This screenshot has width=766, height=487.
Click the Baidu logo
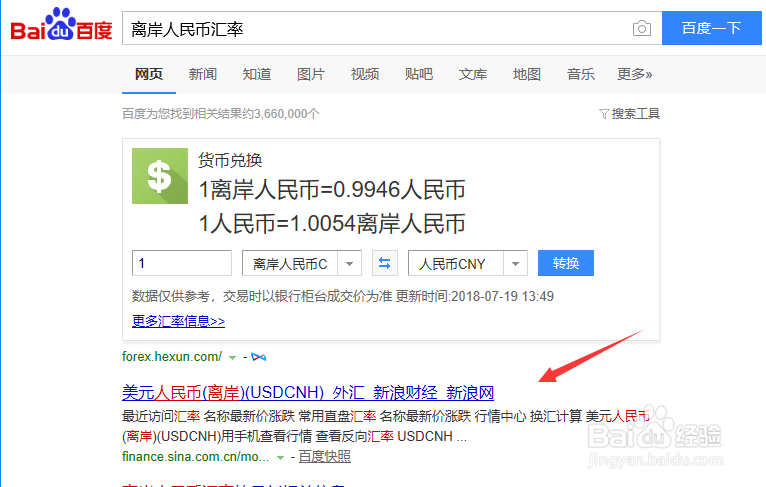(x=62, y=25)
